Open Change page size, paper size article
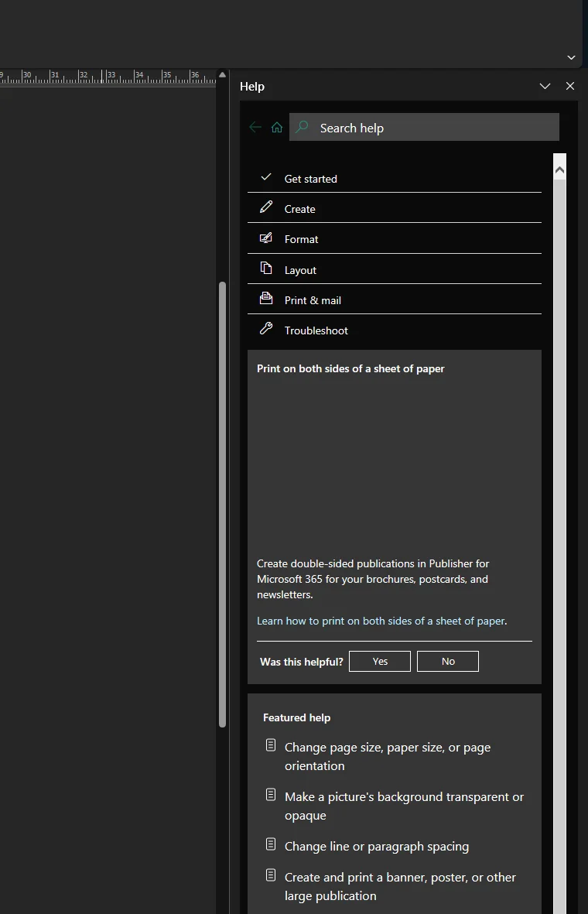The width and height of the screenshot is (588, 914). [x=388, y=756]
